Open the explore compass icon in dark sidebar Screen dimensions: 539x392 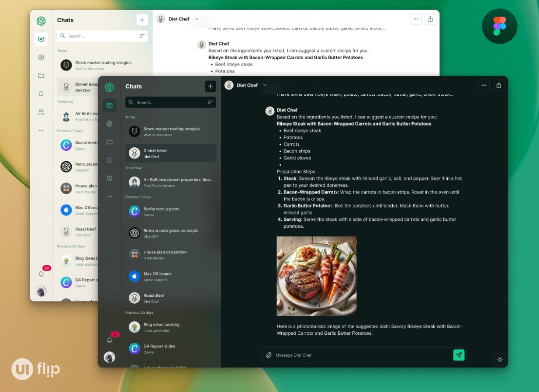pyautogui.click(x=109, y=124)
